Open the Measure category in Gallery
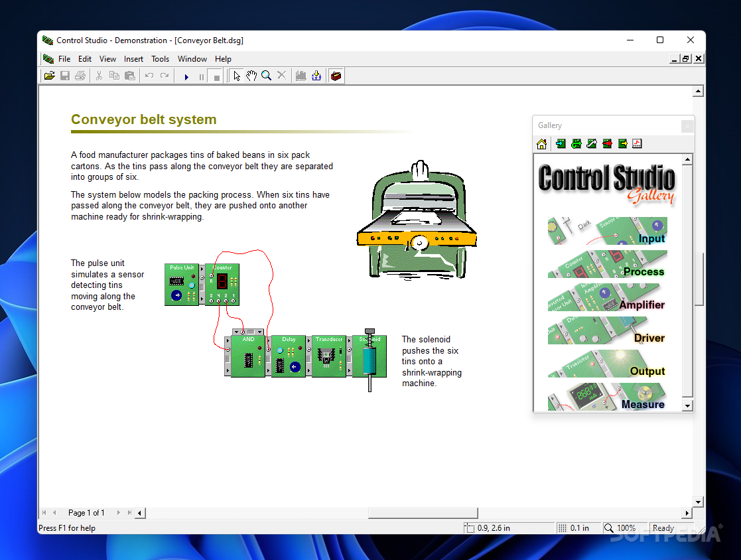 pos(607,397)
